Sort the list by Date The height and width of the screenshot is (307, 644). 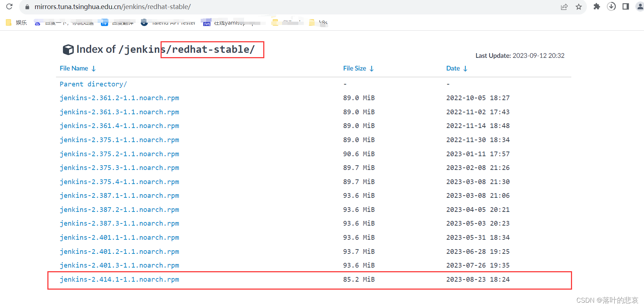(457, 68)
